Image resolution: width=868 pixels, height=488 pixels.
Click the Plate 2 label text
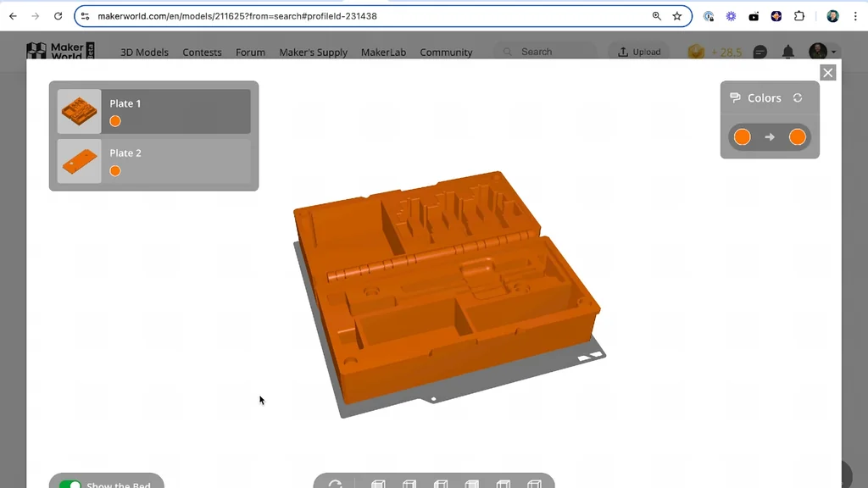coord(125,152)
